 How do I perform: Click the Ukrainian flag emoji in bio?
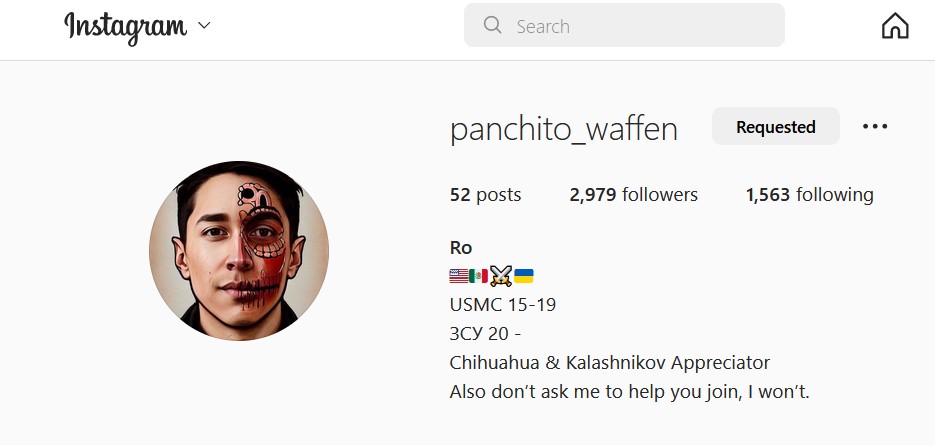click(x=524, y=276)
